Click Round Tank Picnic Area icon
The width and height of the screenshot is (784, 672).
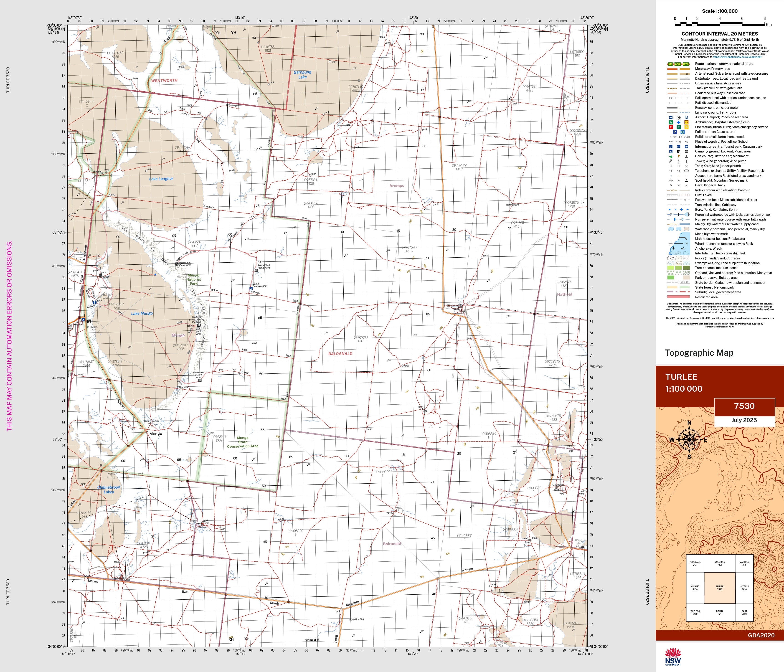click(x=256, y=271)
